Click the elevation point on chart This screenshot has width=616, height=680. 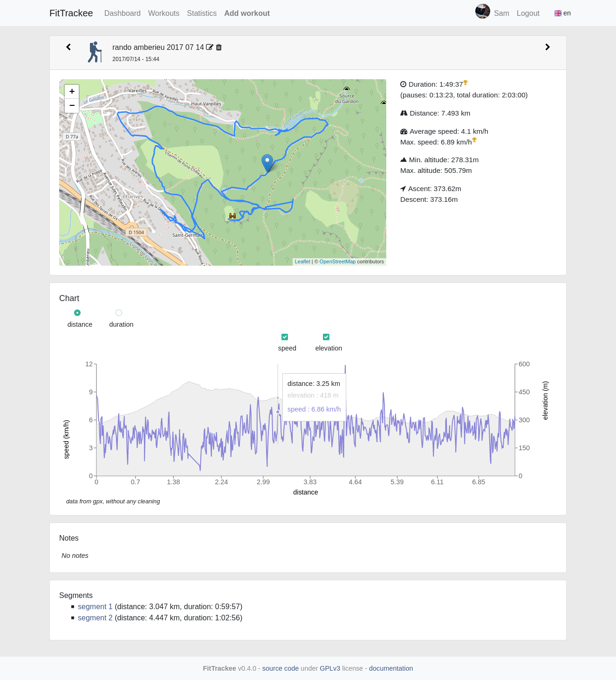[278, 398]
